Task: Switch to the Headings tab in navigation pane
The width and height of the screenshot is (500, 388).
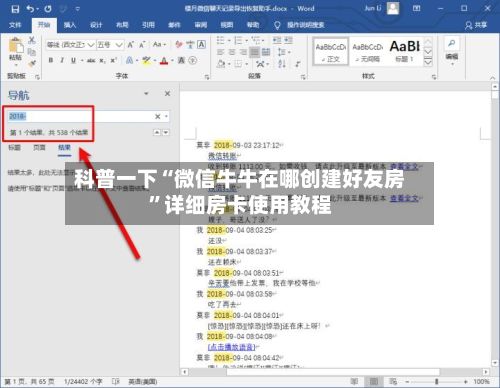Action: (14, 148)
